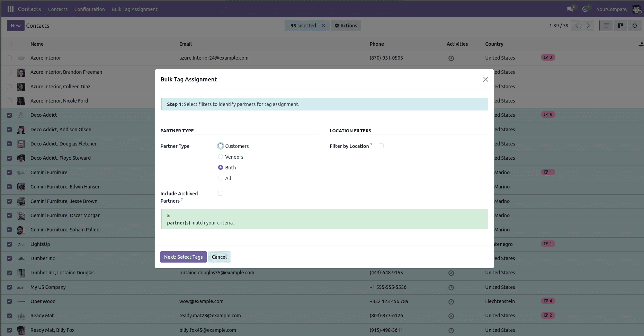Enable the Filter by Location checkbox
The height and width of the screenshot is (336, 644).
(x=381, y=146)
